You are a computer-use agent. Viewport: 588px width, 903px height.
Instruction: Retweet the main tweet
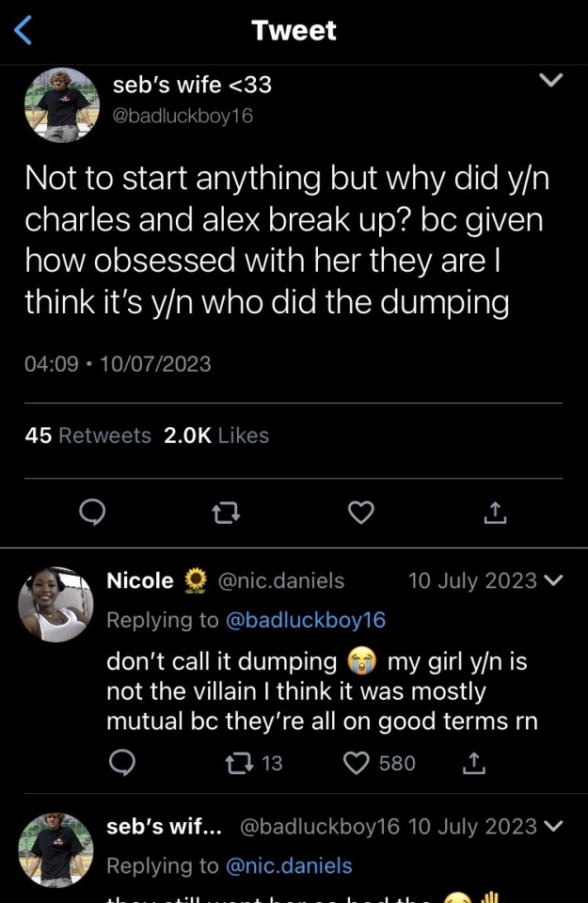[225, 513]
